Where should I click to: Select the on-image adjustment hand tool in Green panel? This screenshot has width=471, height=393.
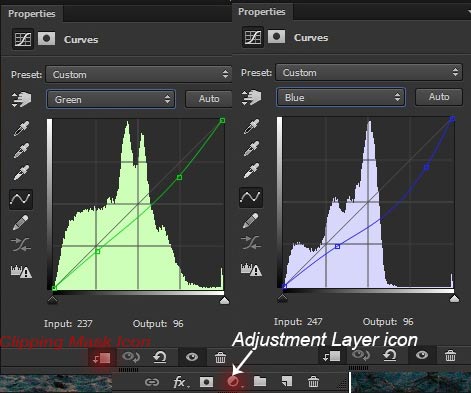(21, 99)
